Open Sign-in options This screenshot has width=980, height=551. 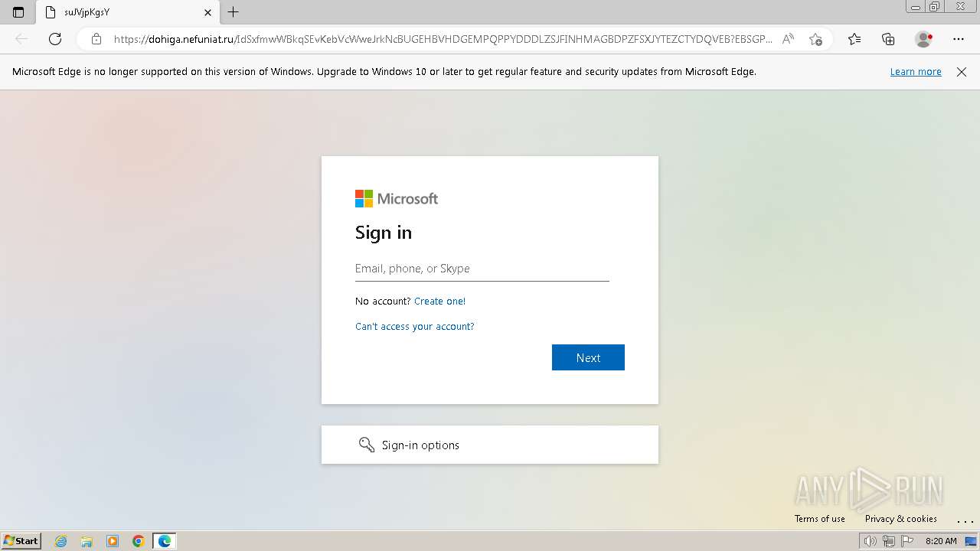(x=490, y=445)
